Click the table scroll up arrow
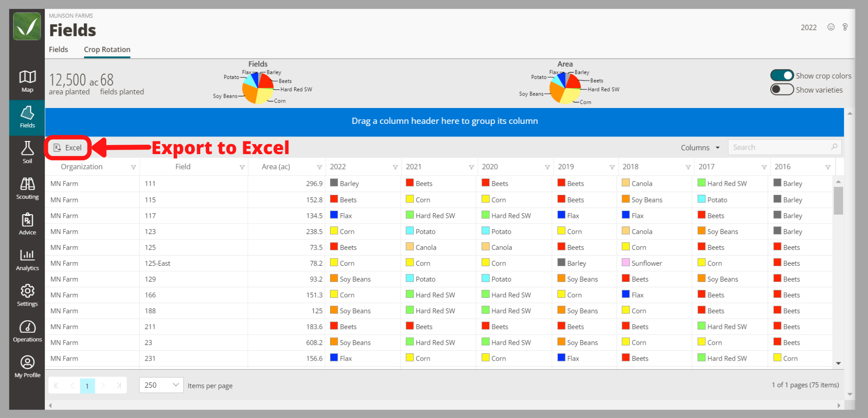 coord(838,182)
